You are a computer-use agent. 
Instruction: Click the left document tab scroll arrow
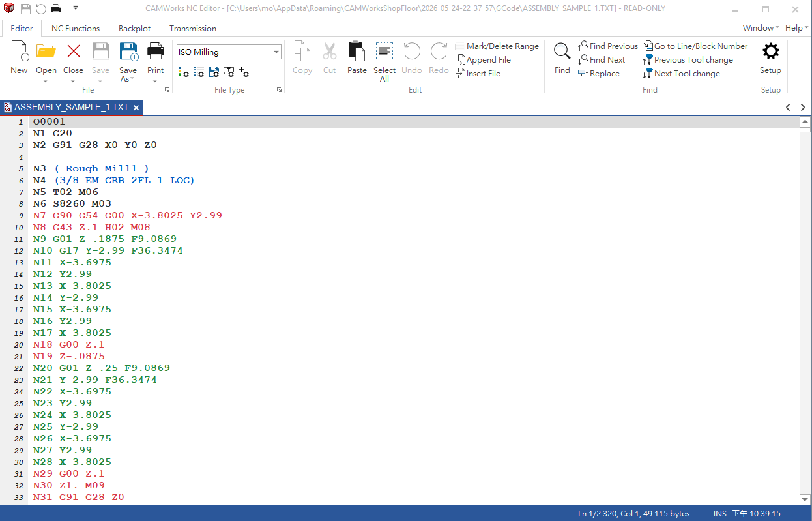[788, 108]
